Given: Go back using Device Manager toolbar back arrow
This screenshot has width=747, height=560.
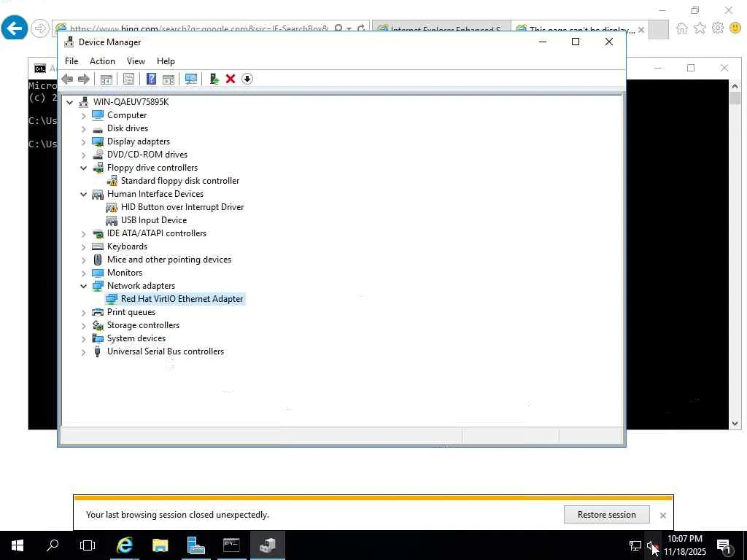Looking at the screenshot, I should point(67,79).
